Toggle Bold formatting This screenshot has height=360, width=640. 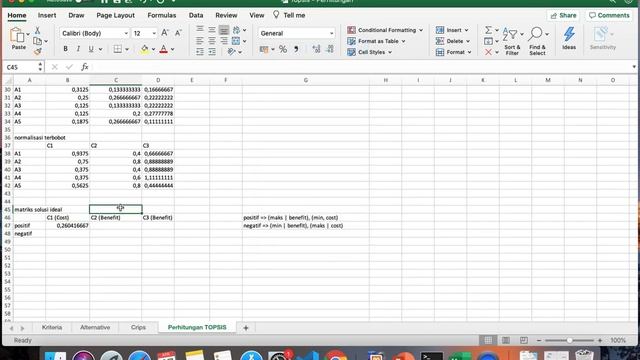[x=65, y=49]
